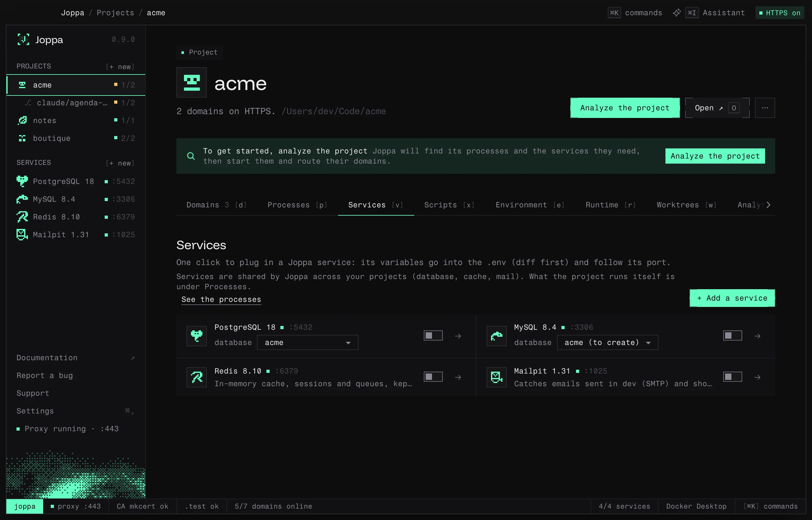This screenshot has width=812, height=520.
Task: Toggle the PostgreSQL 18 service switch
Action: [x=433, y=336]
